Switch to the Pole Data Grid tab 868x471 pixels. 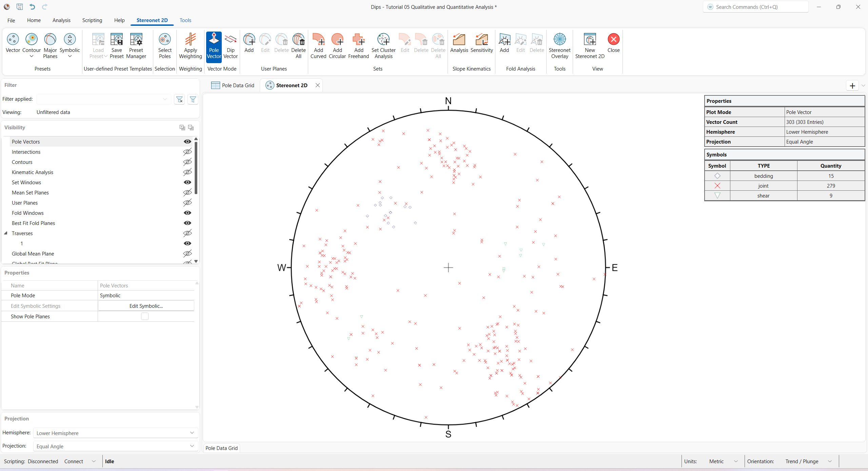(x=237, y=85)
